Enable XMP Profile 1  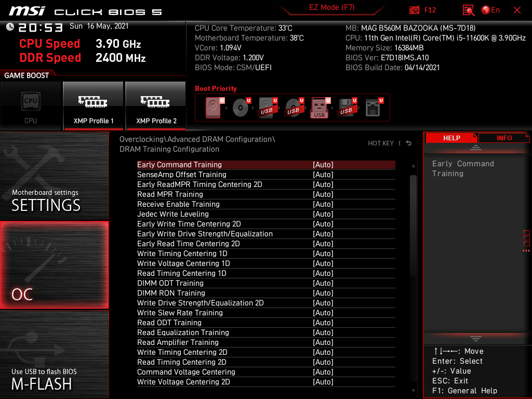click(94, 106)
